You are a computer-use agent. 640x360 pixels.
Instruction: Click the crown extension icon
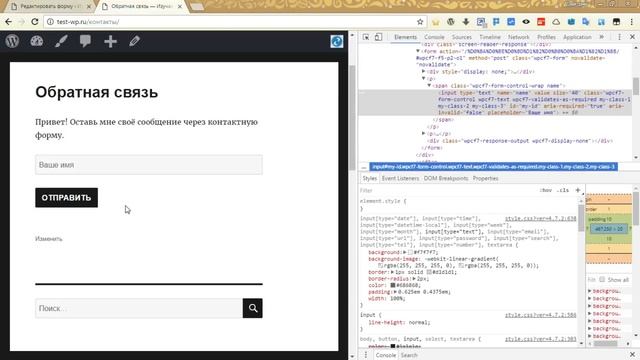(436, 22)
